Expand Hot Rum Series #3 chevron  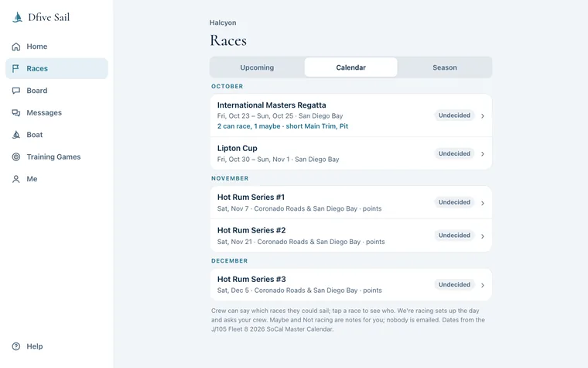[x=483, y=285]
